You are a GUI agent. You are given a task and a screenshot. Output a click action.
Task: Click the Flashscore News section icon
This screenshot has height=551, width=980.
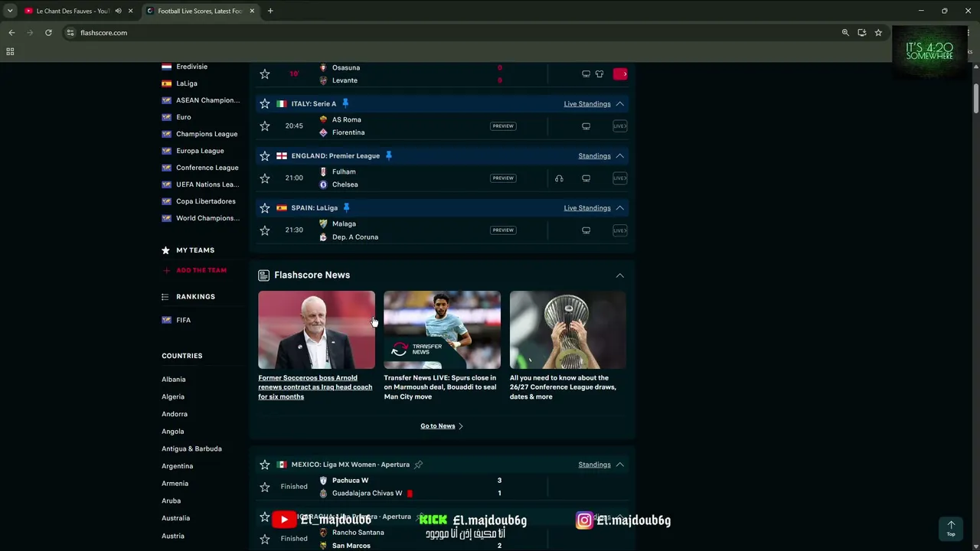263,275
